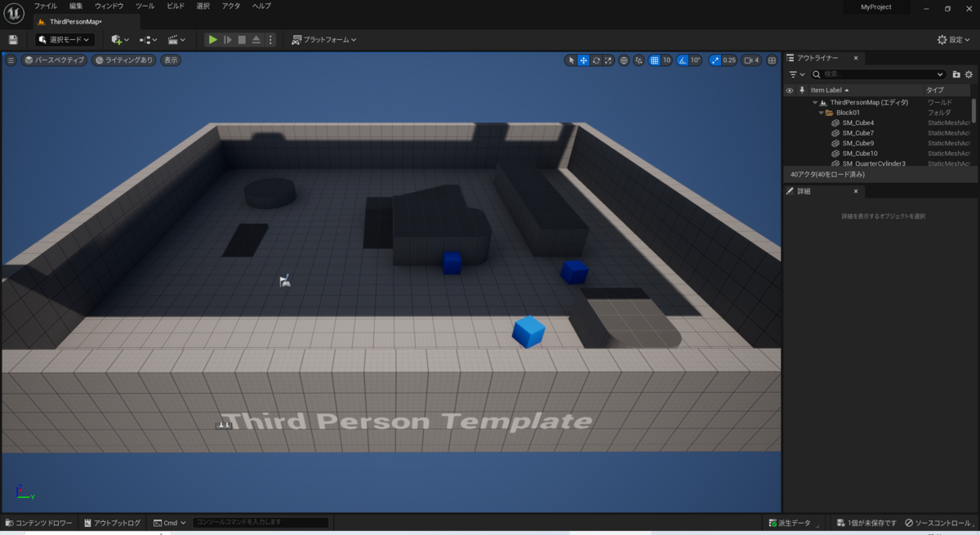Open the perspective view dropdown
980x535 pixels.
point(53,60)
